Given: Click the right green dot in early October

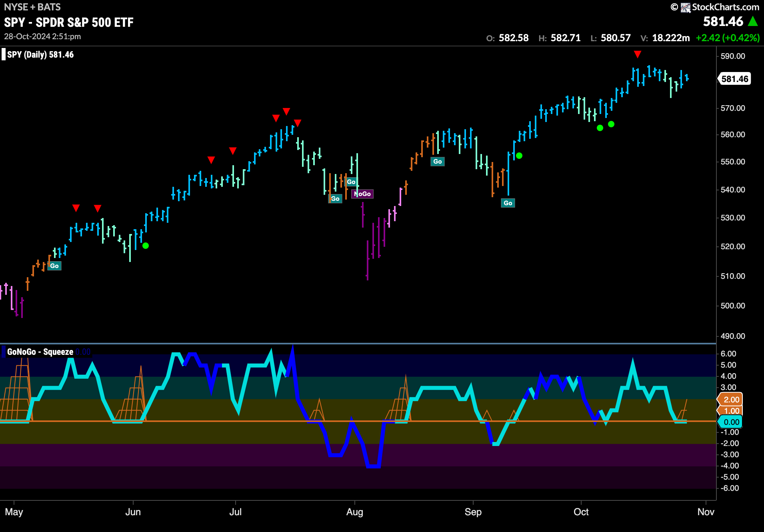Looking at the screenshot, I should (x=611, y=124).
